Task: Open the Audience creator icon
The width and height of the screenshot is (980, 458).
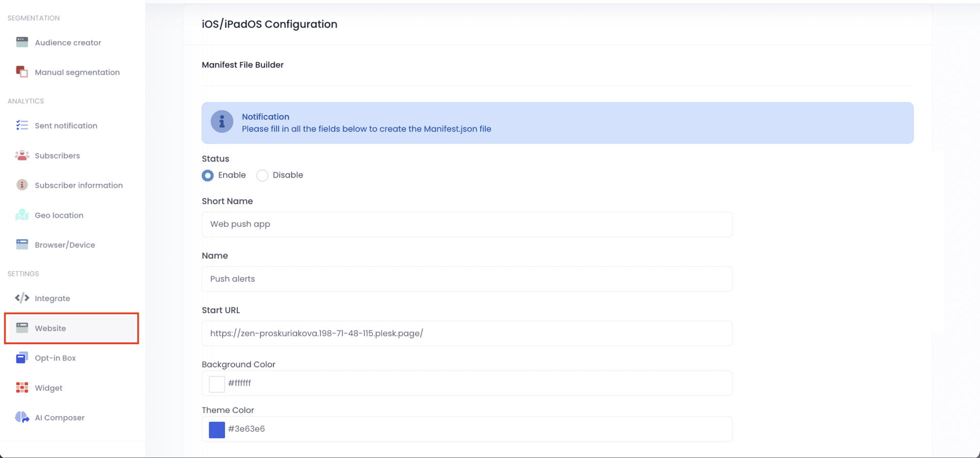Action: point(22,42)
